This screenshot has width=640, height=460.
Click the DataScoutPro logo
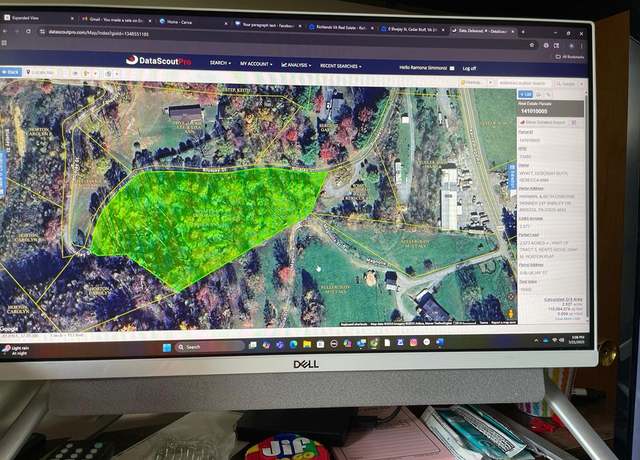[x=159, y=61]
